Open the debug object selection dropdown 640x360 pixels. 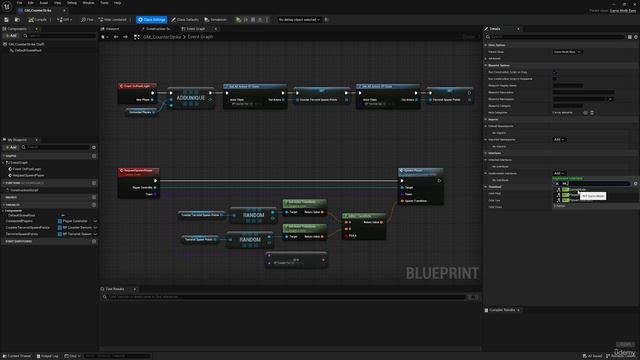click(x=299, y=20)
